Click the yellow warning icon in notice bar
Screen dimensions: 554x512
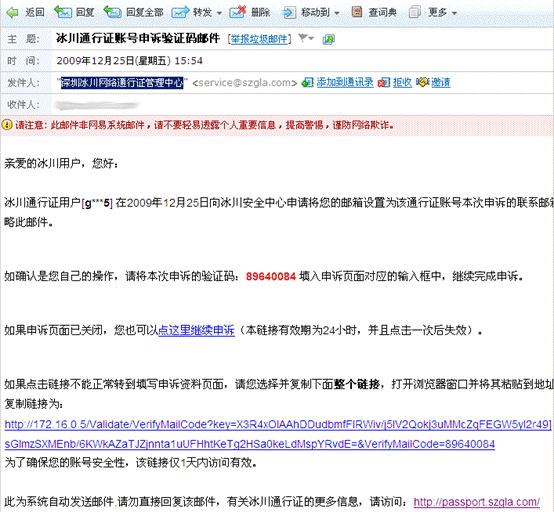pos(7,125)
